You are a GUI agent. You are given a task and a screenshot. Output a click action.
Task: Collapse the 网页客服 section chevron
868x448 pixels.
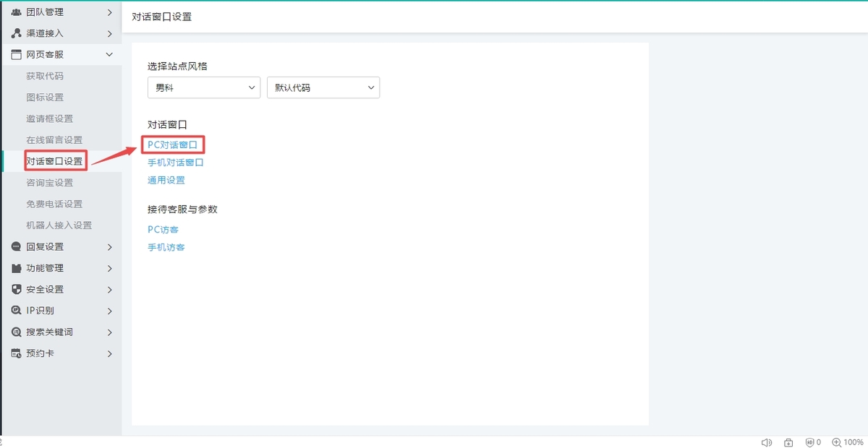point(109,54)
